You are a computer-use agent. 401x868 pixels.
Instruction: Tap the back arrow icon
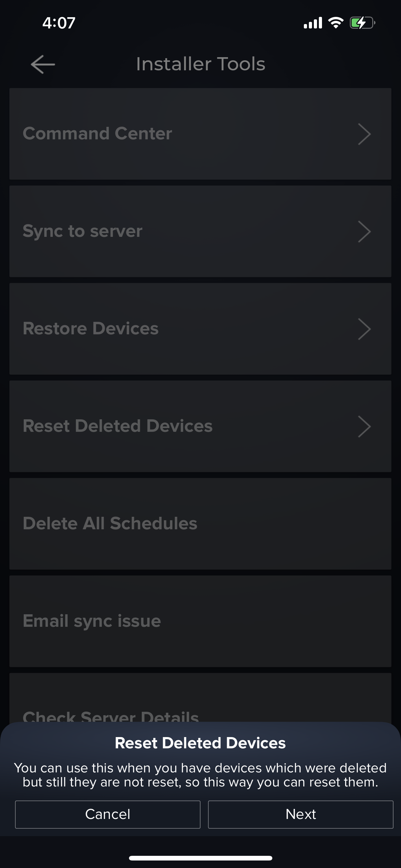click(x=43, y=64)
